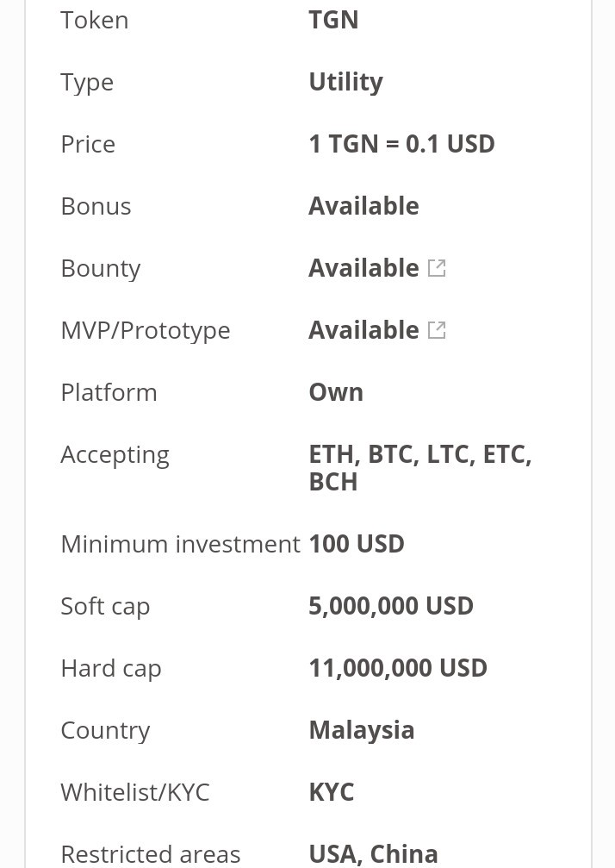Viewport: 615px width, 868px height.
Task: Click accepted currencies 'ETH, BTC, LTC, ETC'
Action: pyautogui.click(x=419, y=454)
